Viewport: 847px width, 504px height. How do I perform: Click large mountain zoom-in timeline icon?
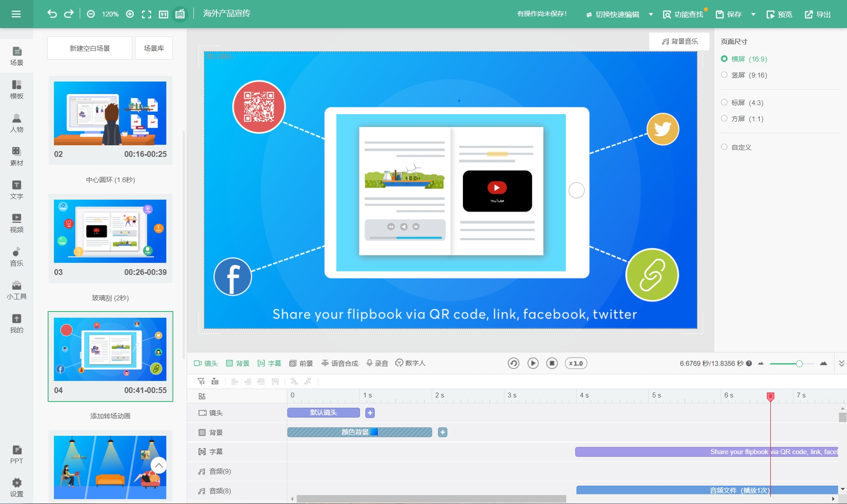coord(823,363)
